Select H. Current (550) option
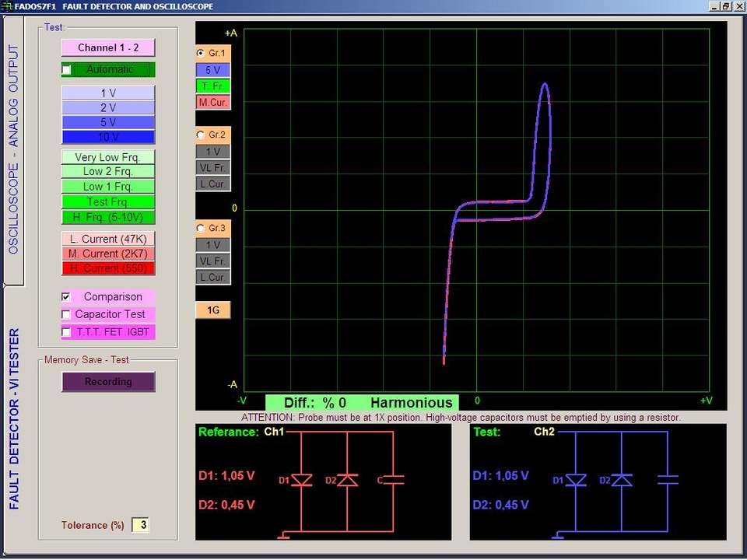 point(108,268)
